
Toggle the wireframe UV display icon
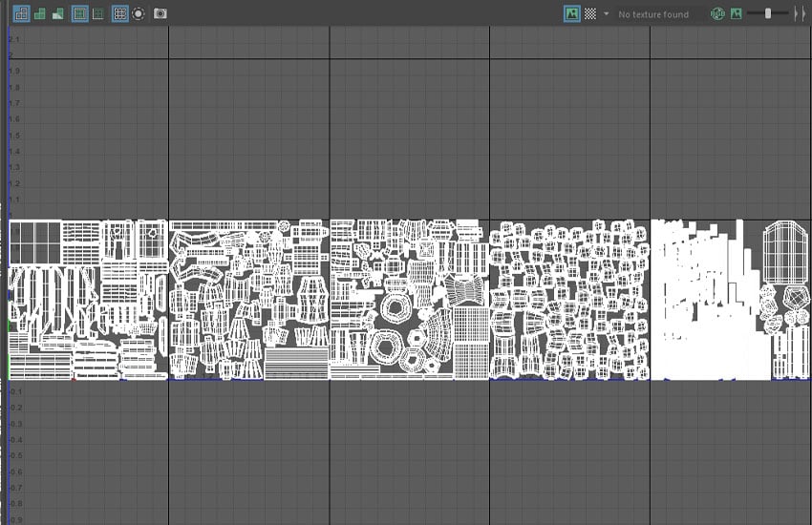[x=21, y=14]
